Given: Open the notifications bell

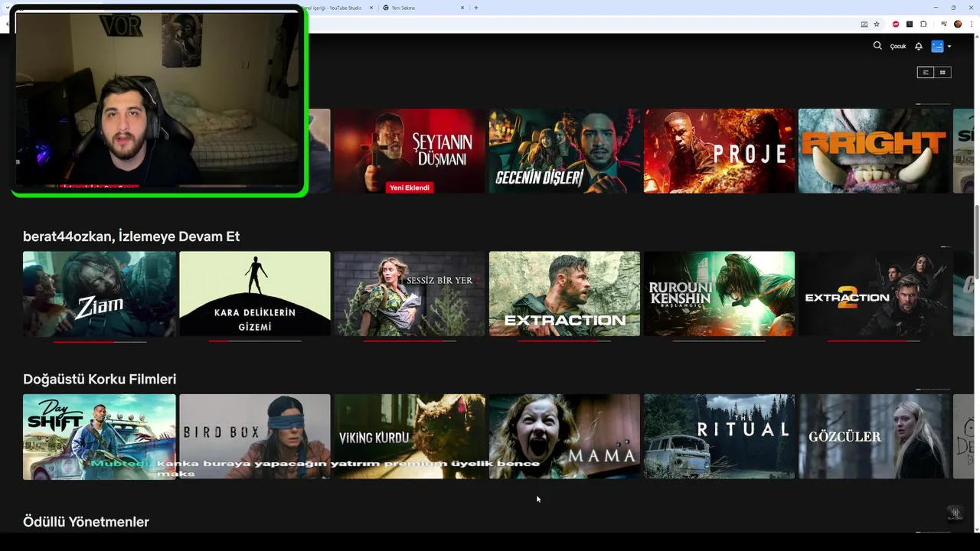Looking at the screenshot, I should click(x=919, y=46).
